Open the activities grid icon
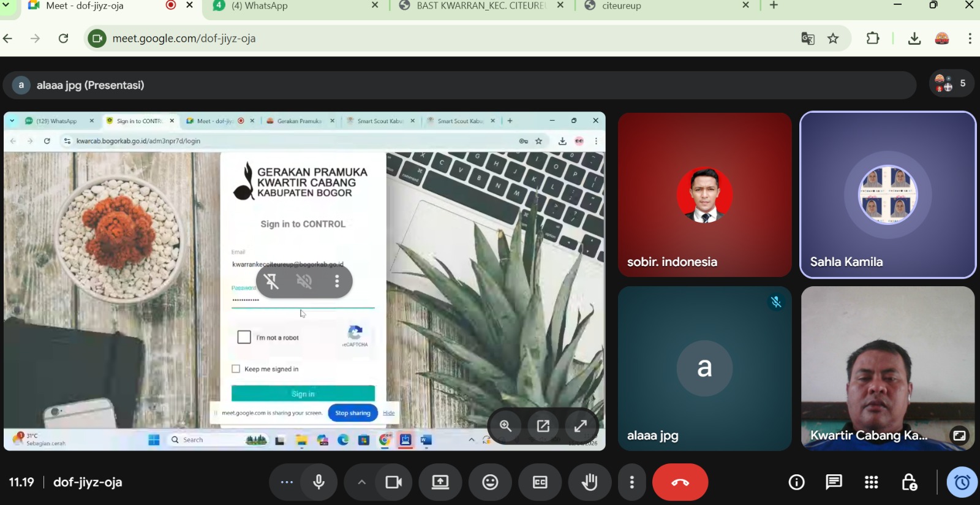The height and width of the screenshot is (505, 980). click(871, 482)
